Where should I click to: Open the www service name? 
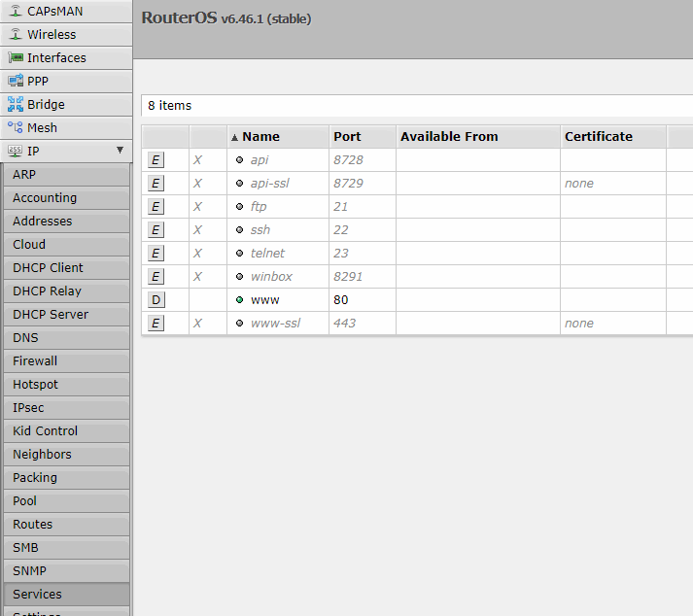point(264,300)
